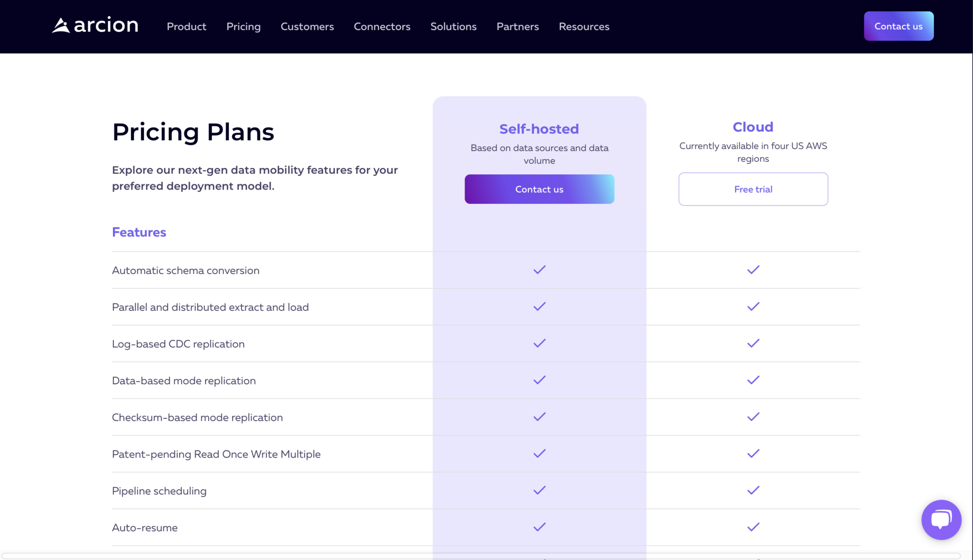Click Cloud checkmark for Parallel and distributed extract
The image size is (973, 560).
point(753,307)
